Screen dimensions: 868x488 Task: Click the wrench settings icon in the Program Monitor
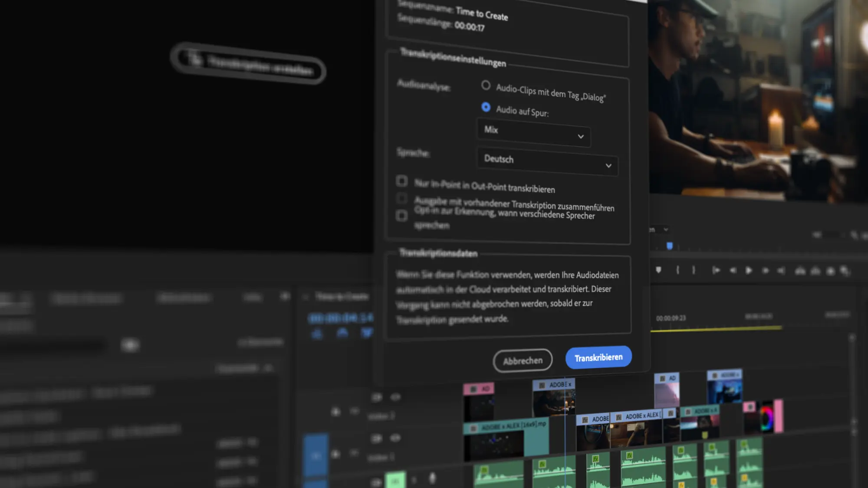tap(854, 235)
